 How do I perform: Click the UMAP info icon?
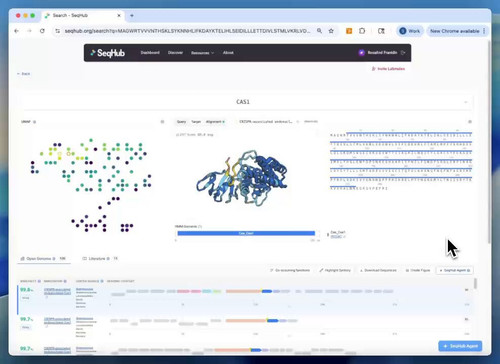[34, 122]
